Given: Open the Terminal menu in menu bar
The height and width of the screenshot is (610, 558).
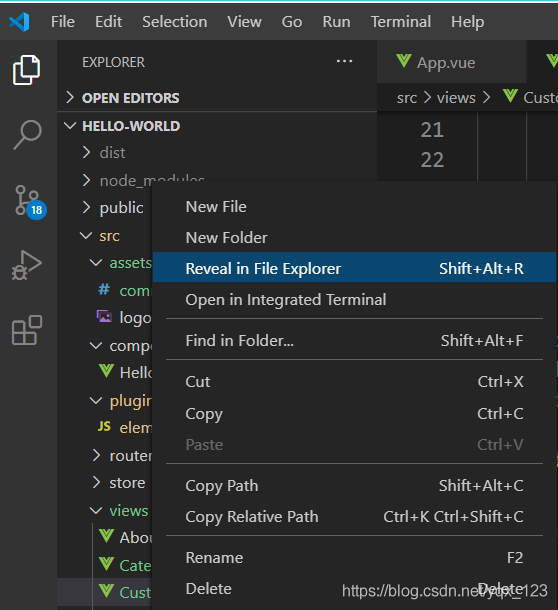Looking at the screenshot, I should pos(400,21).
